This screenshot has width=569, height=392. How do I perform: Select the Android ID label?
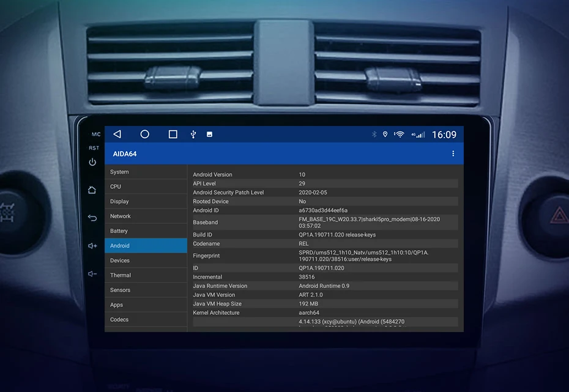(206, 210)
